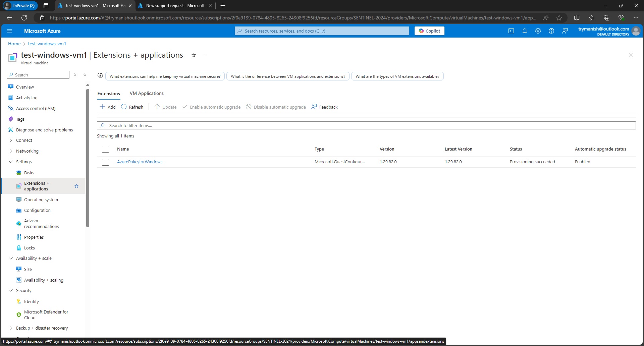Click the account avatar for trymanish@outlook.com
644x346 pixels.
pyautogui.click(x=636, y=31)
